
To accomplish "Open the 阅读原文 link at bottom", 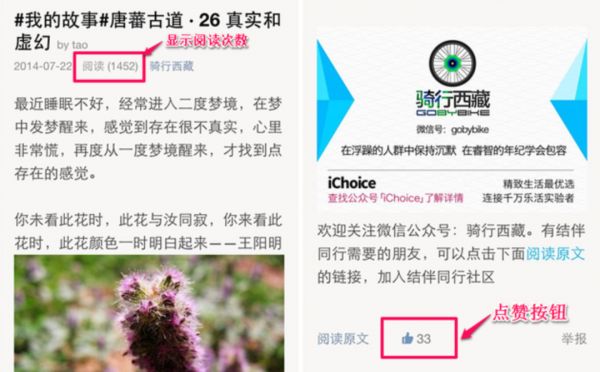I will (343, 339).
